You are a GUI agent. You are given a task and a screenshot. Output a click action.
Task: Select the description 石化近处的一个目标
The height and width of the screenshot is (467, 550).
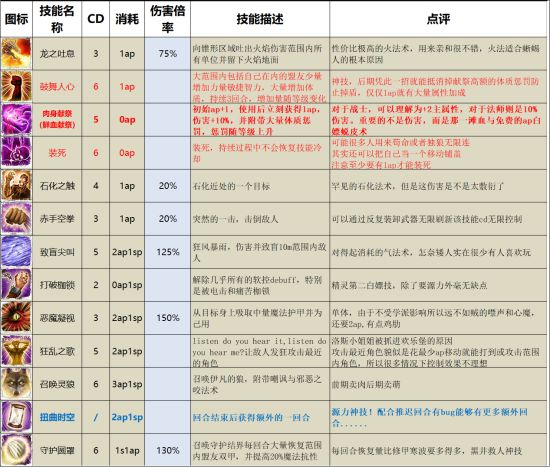pos(232,186)
